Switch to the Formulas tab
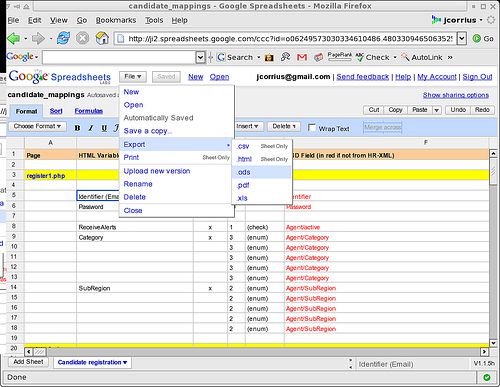500x387 pixels. coord(88,111)
